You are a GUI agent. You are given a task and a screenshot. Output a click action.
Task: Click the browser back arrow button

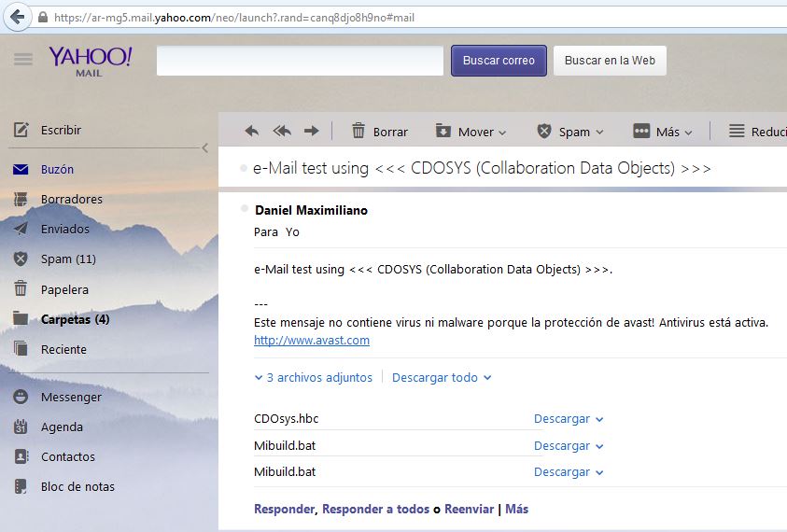17,17
